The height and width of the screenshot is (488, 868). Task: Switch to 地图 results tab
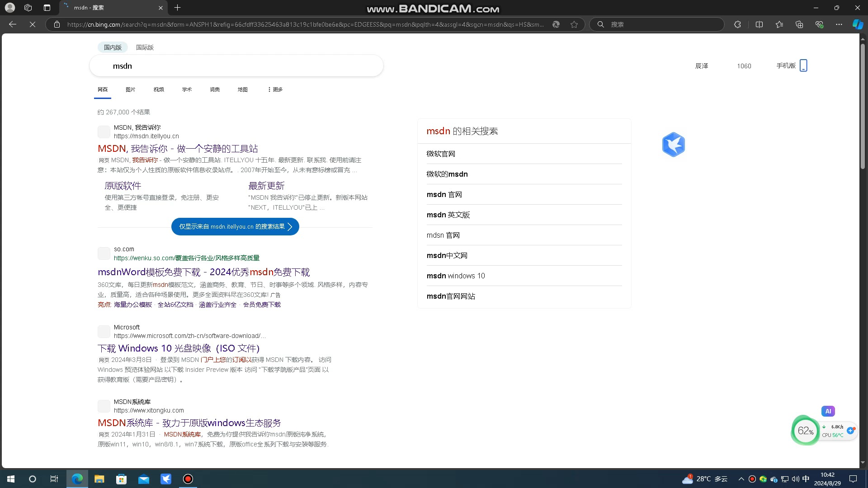coord(243,89)
